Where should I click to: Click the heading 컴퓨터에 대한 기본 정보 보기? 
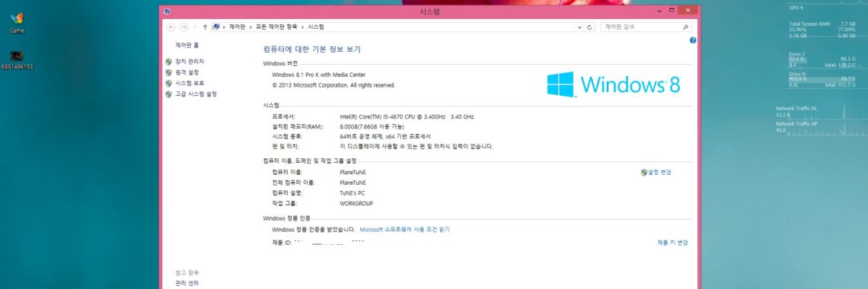point(311,49)
